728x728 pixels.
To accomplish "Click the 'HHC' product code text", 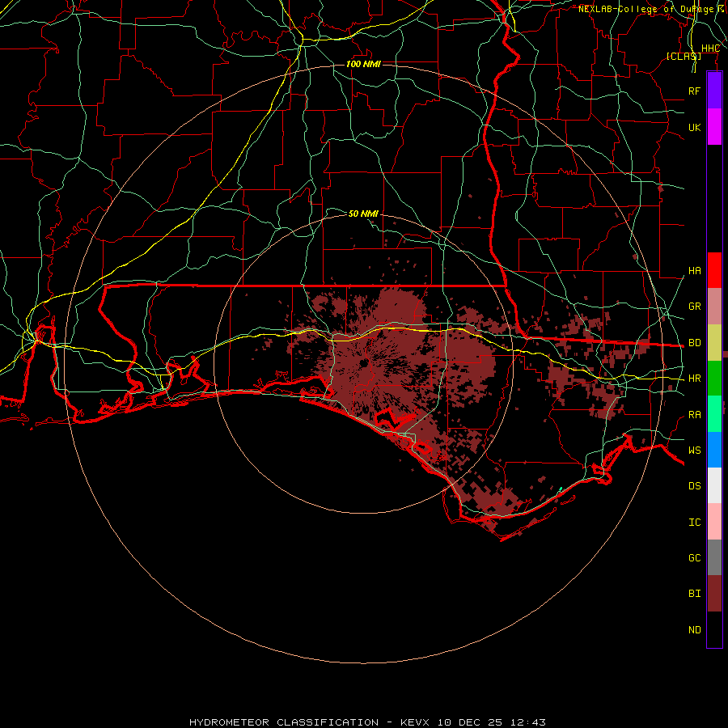I will (x=710, y=49).
